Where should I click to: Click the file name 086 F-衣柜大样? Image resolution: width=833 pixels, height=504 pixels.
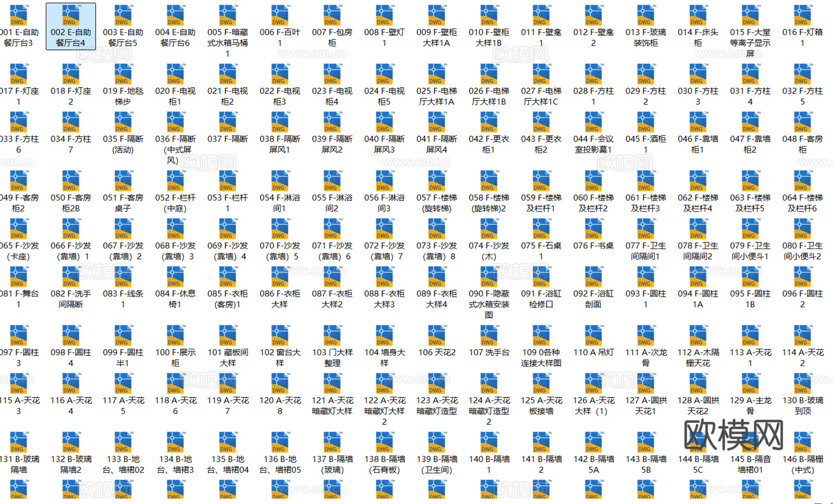(280, 299)
